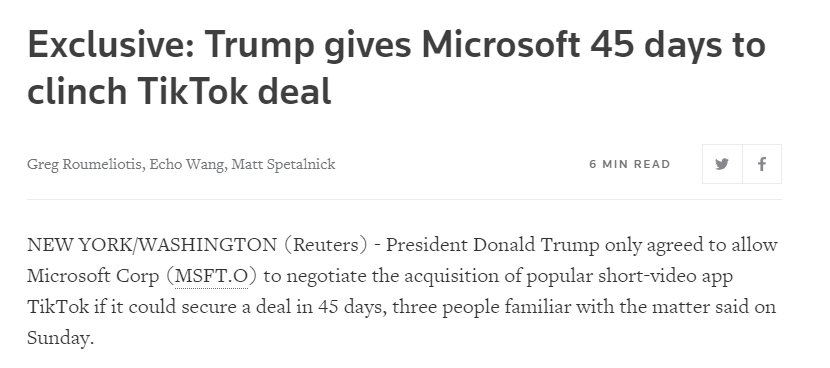The image size is (830, 368).
Task: Click 'President Donald Trump' in the paragraph
Action: coord(492,245)
